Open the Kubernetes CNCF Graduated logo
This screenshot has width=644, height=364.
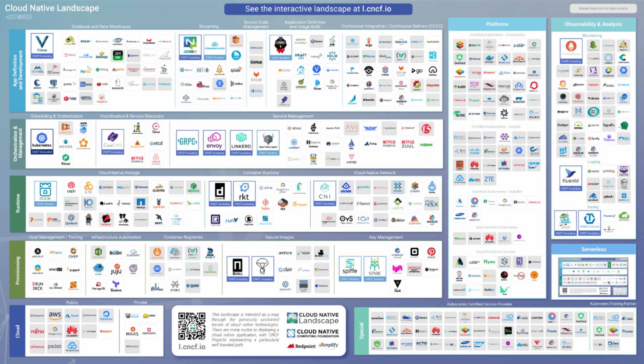click(42, 142)
